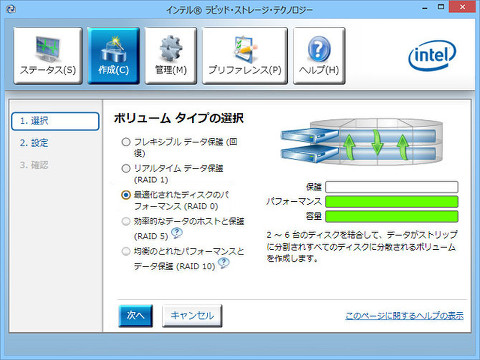480x360 pixels.
Task: Open このページに関するヘルプの表示 help link
Action: [x=404, y=316]
